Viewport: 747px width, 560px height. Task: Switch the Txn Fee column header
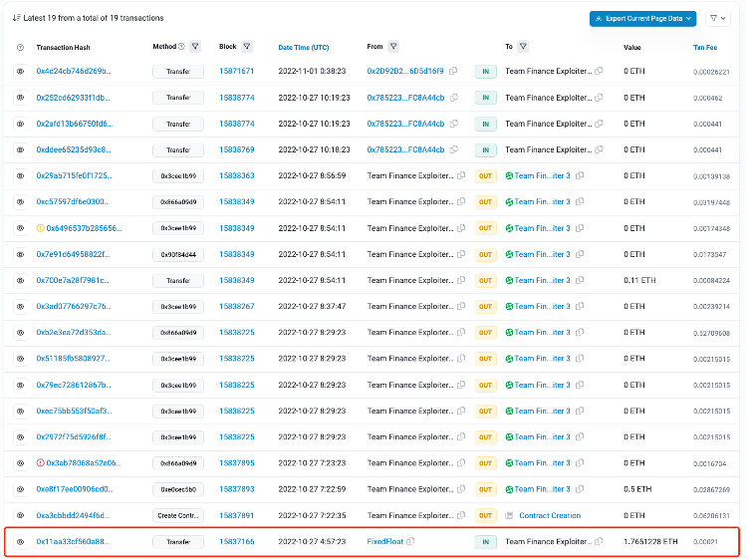click(704, 47)
